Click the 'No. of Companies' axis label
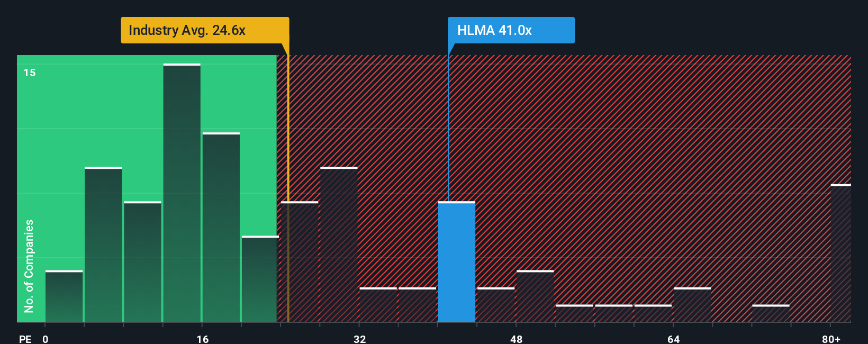Screen dimensions: 868x344 [29, 266]
